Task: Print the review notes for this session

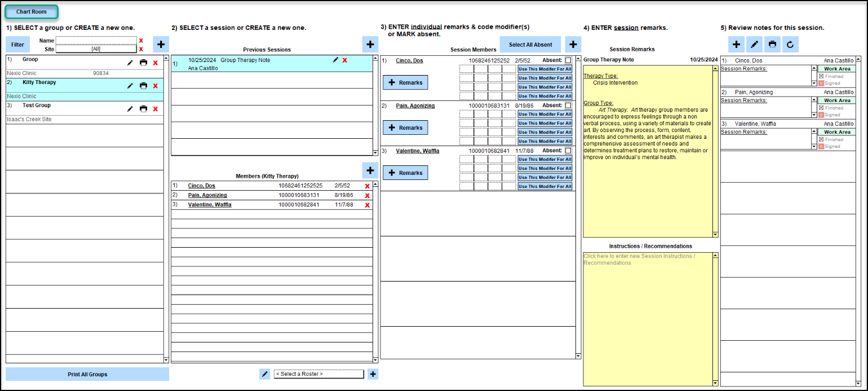Action: pos(772,44)
